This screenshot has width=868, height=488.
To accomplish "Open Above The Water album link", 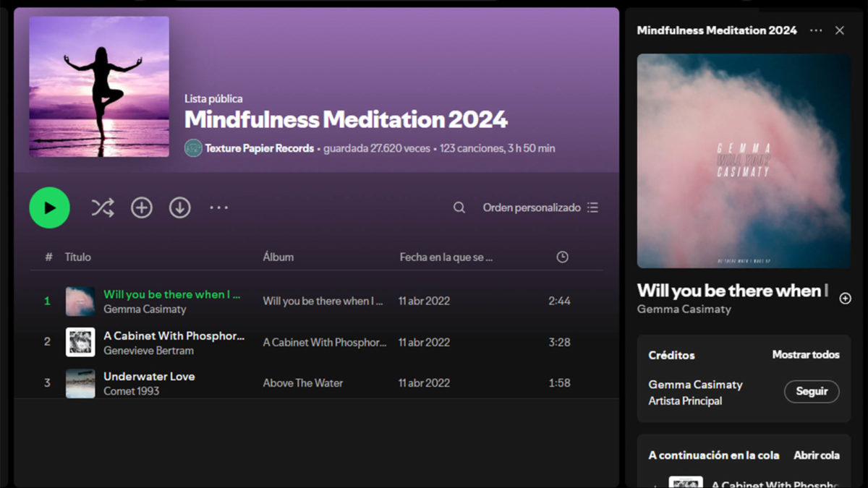I will tap(302, 383).
